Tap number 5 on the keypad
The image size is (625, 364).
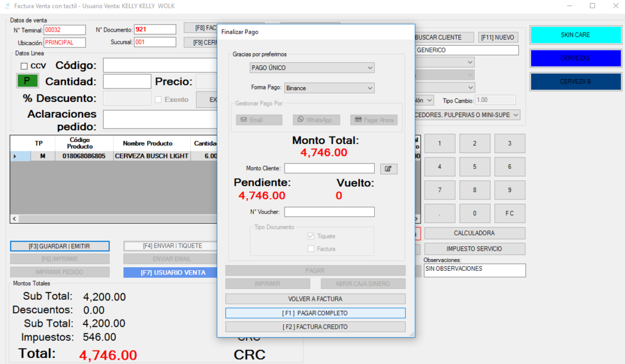point(475,166)
